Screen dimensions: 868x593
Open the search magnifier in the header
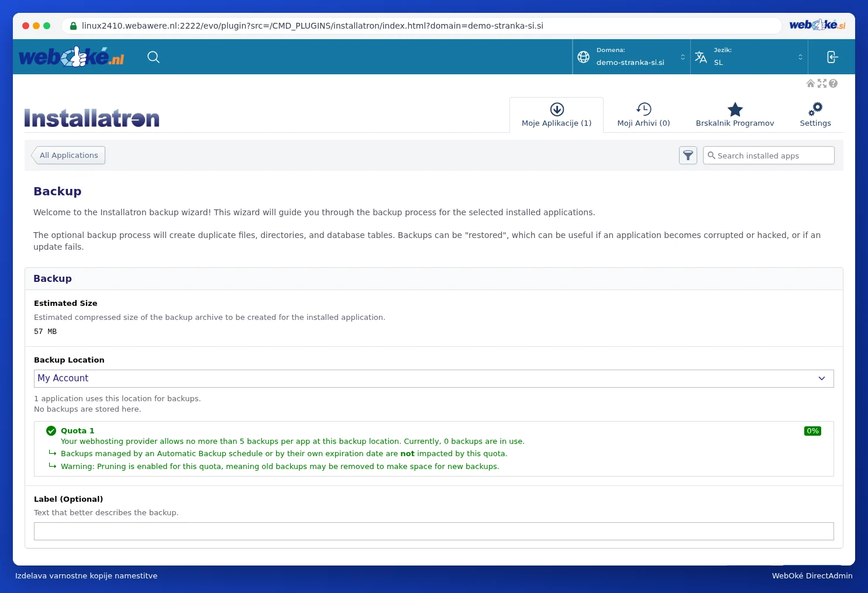click(x=153, y=57)
